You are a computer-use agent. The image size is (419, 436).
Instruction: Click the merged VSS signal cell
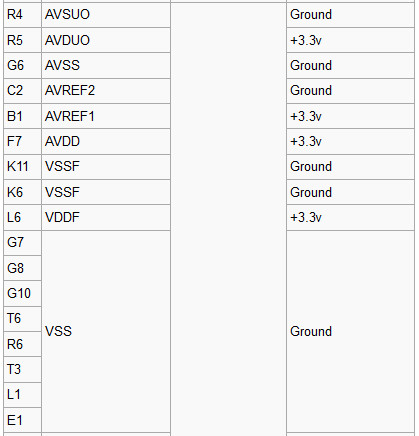(x=106, y=331)
